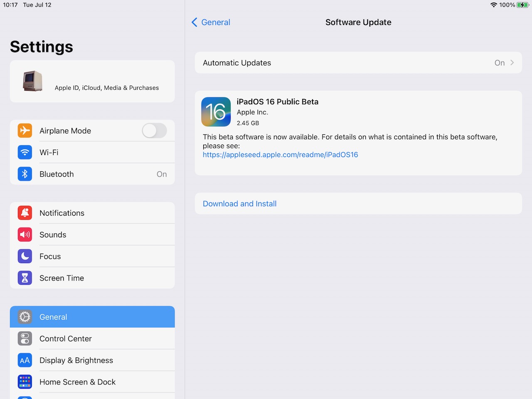The image size is (532, 399).
Task: Open the appleseed.apple.com readme link
Action: [280, 155]
